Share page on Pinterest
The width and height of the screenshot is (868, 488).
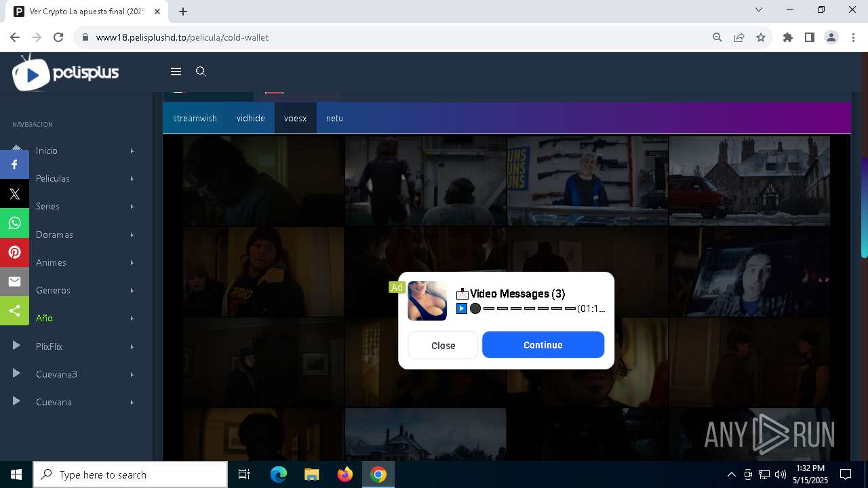pos(14,252)
